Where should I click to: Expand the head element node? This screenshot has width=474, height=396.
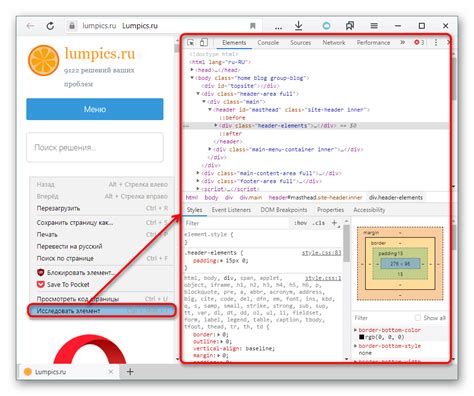192,70
